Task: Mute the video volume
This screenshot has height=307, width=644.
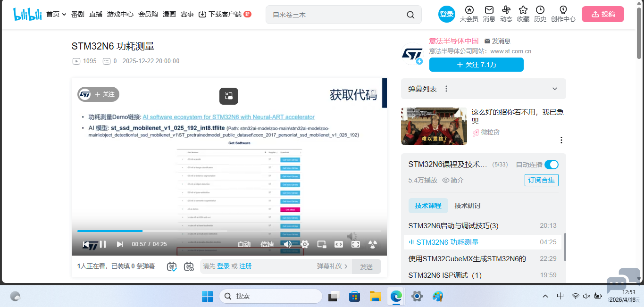Action: click(288, 244)
